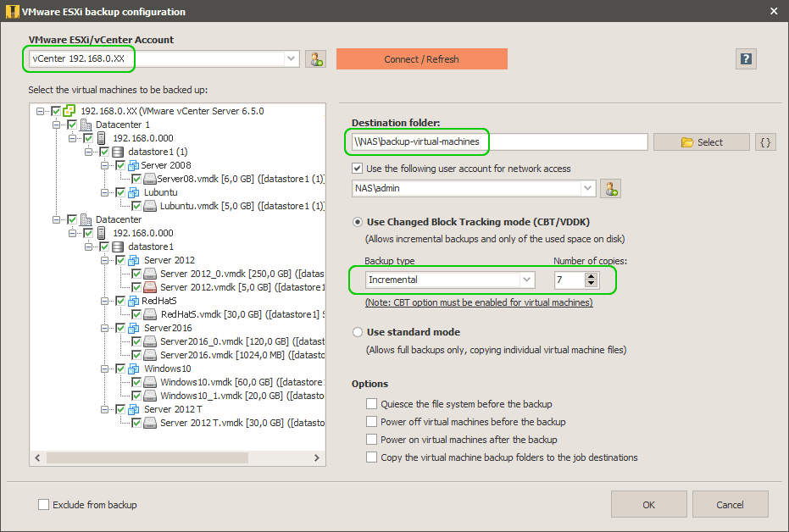Collapse the Server 2012 tree node

(105, 260)
